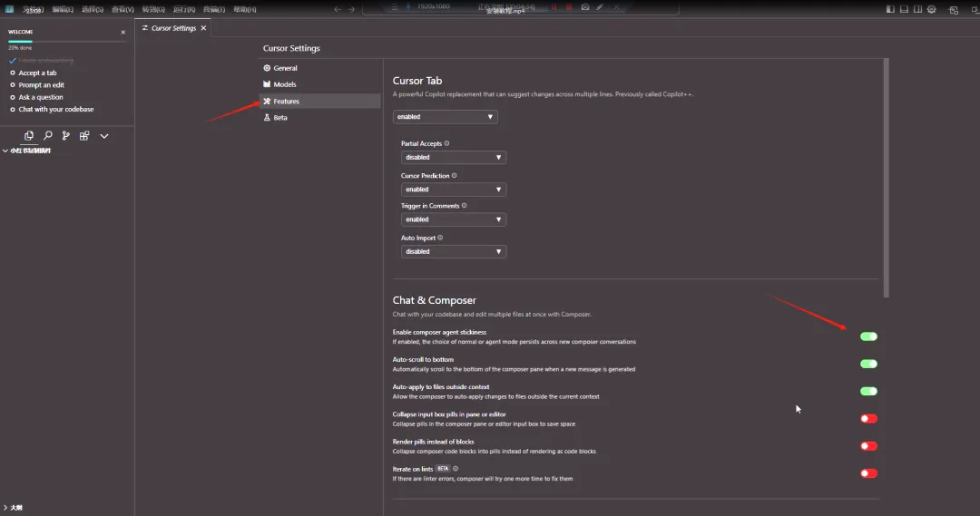Toggle bottom panel layout icon
The image size is (980, 516).
pos(904,9)
